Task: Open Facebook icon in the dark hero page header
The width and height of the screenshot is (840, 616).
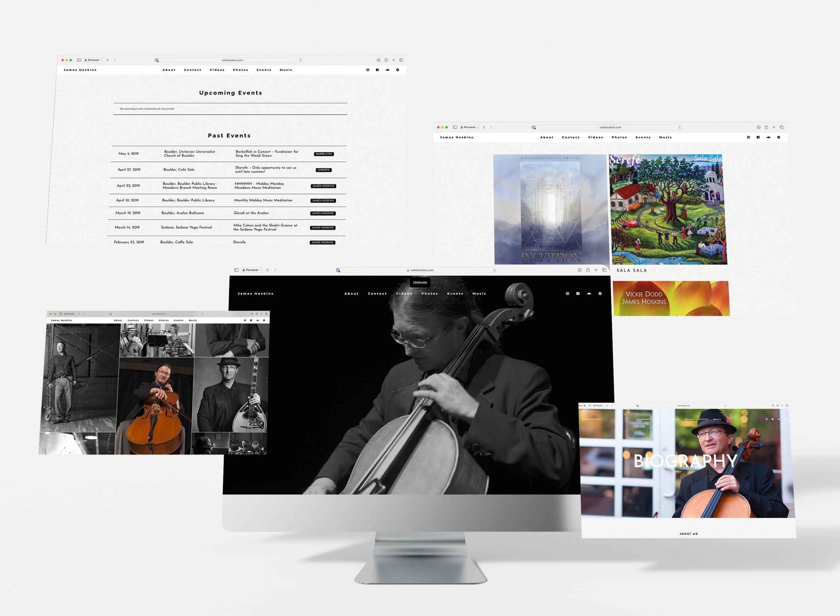Action: point(578,294)
